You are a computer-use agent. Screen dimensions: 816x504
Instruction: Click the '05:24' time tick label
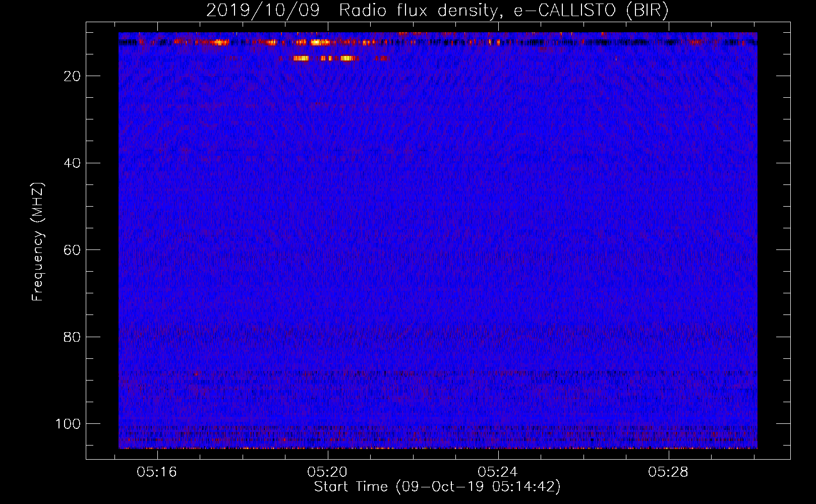(498, 472)
